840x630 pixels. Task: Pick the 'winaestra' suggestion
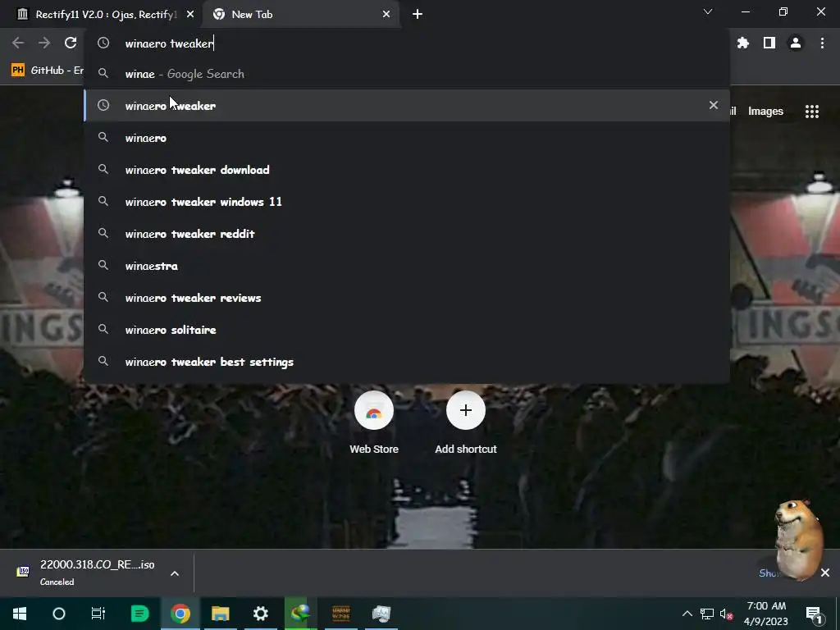(407, 266)
